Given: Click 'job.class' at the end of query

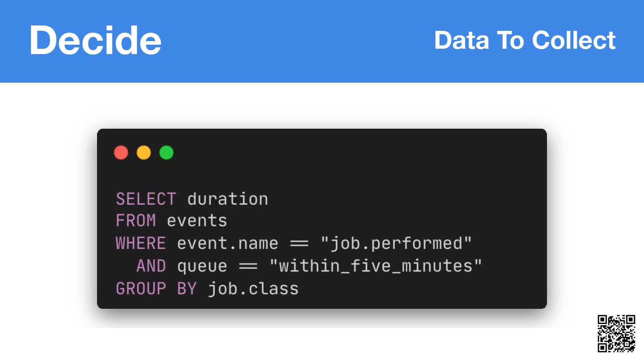Looking at the screenshot, I should click(x=253, y=288).
